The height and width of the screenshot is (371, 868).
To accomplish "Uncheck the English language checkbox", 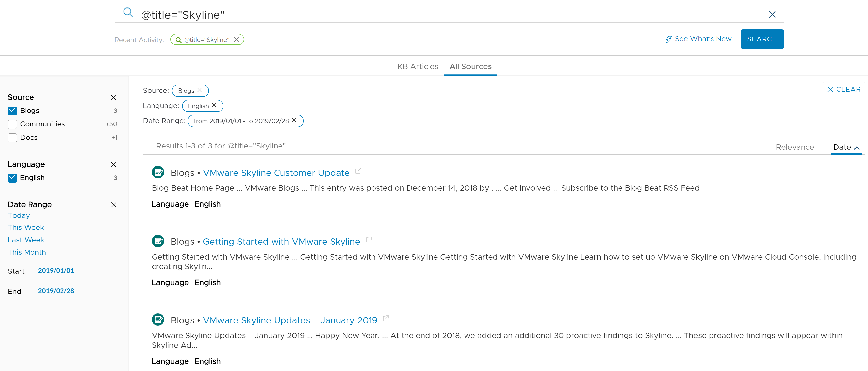I will click(12, 178).
